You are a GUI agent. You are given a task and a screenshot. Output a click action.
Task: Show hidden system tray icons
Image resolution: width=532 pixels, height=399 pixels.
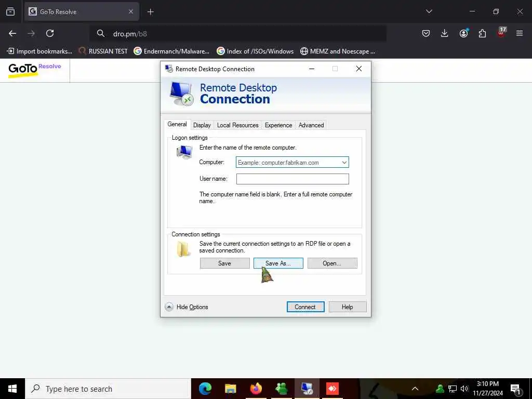[x=415, y=389]
